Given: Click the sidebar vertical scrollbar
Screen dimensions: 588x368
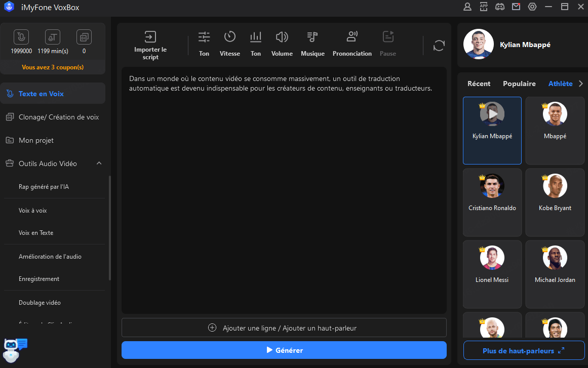Looking at the screenshot, I should (110, 228).
